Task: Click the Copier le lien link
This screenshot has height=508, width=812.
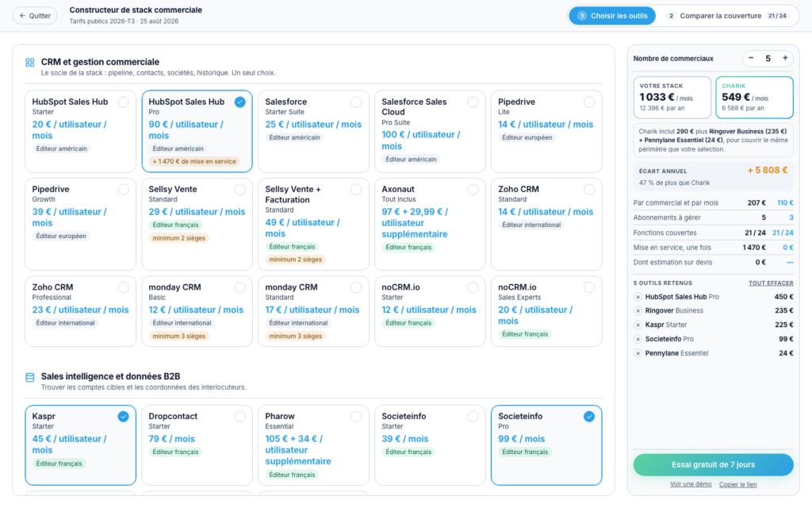Action: click(x=737, y=485)
